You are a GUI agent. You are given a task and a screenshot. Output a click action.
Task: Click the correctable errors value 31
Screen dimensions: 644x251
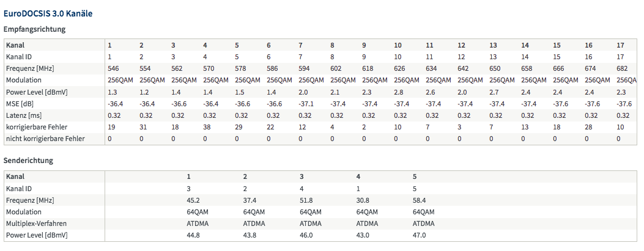(144, 127)
